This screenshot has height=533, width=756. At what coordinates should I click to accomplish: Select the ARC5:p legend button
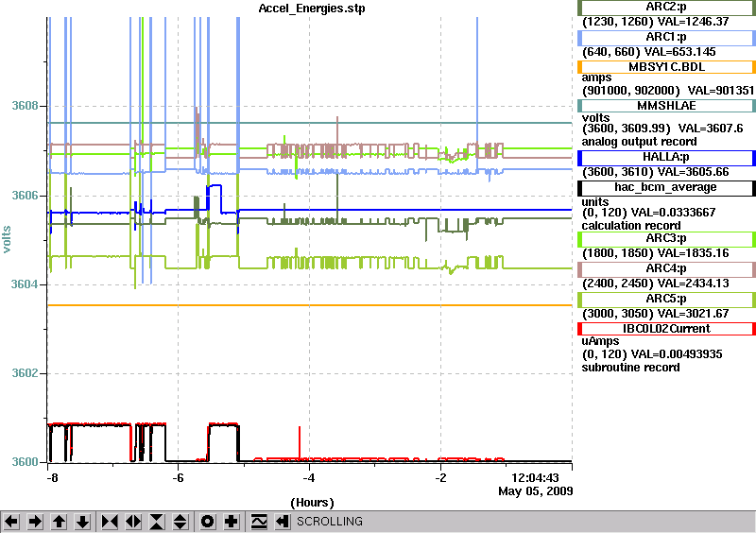(x=667, y=299)
